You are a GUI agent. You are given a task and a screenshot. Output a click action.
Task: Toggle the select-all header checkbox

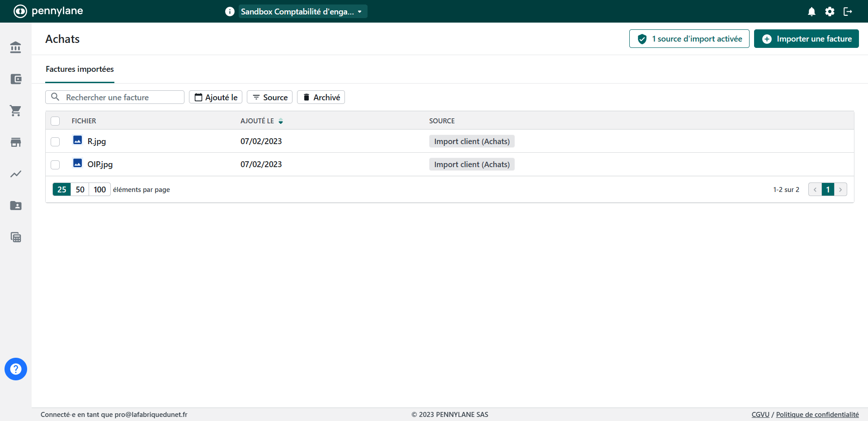pyautogui.click(x=55, y=121)
